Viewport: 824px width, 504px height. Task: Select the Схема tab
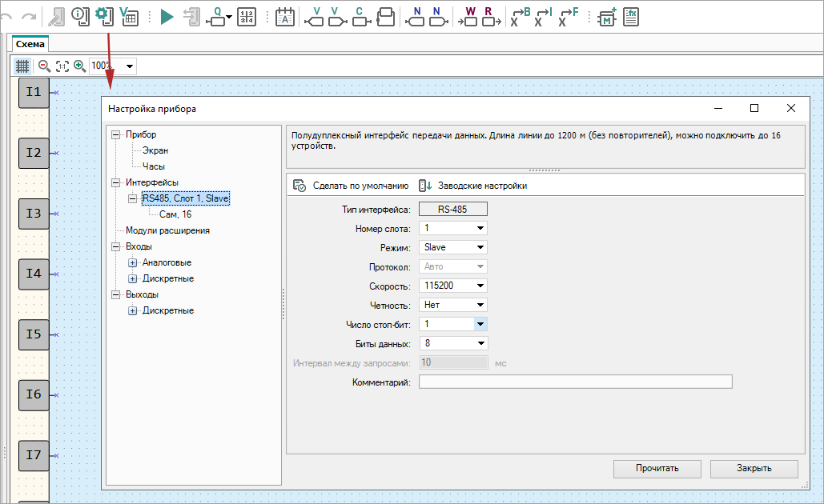(30, 44)
